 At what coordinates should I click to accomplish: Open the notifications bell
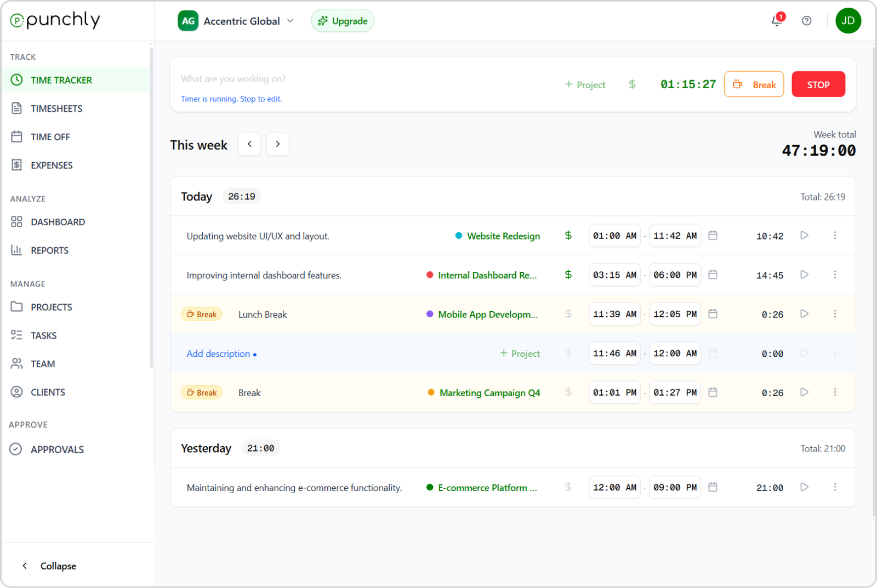777,20
